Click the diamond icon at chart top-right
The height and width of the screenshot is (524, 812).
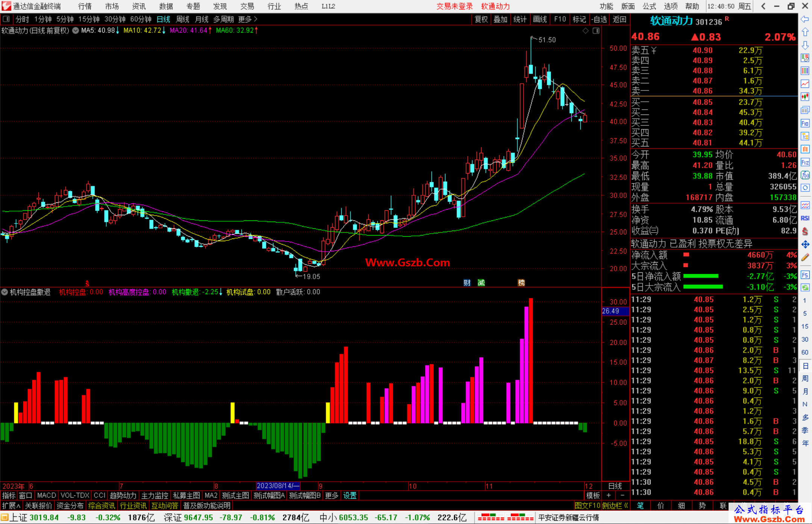(585, 31)
